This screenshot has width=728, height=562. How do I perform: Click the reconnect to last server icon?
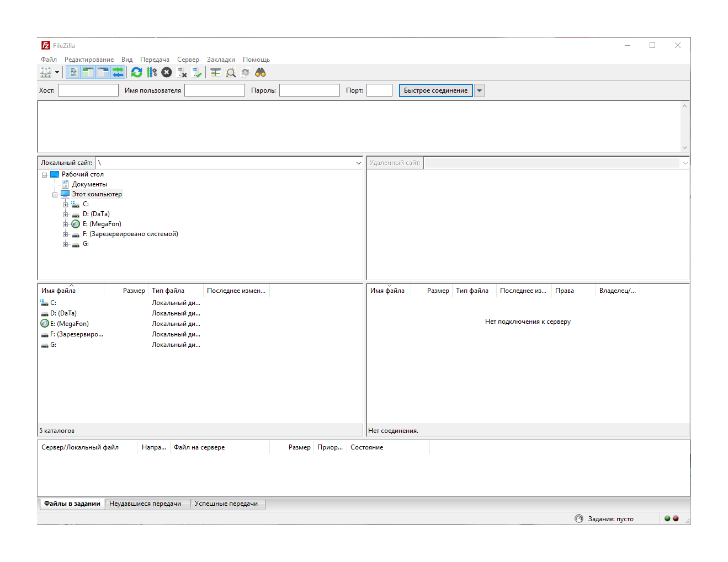pyautogui.click(x=197, y=72)
